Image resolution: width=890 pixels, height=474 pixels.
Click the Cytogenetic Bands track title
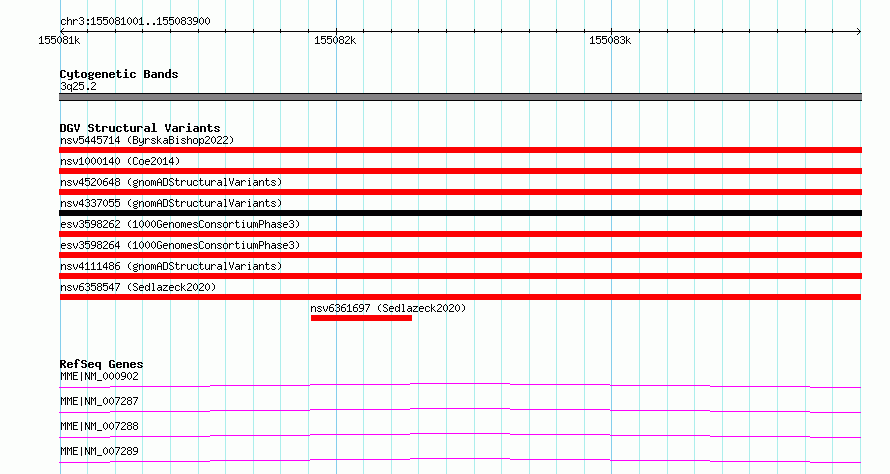[x=119, y=74]
